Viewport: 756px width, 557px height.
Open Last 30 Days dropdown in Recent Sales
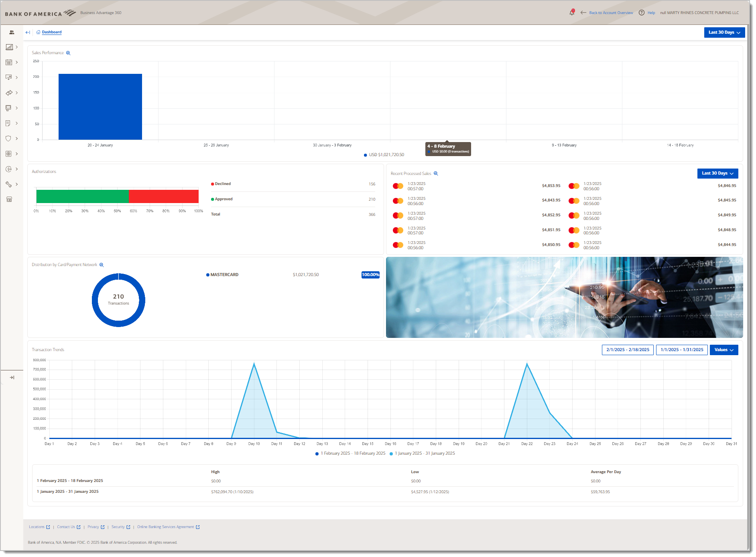717,173
